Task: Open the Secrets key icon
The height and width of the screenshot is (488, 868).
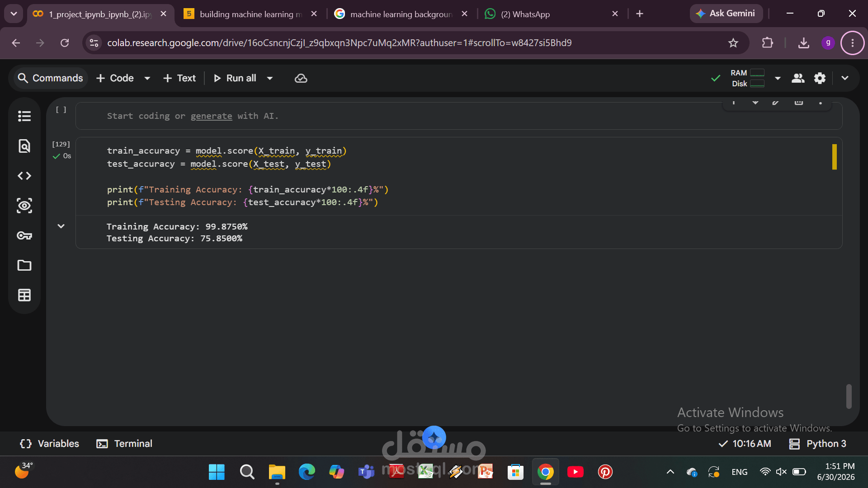Action: click(24, 235)
